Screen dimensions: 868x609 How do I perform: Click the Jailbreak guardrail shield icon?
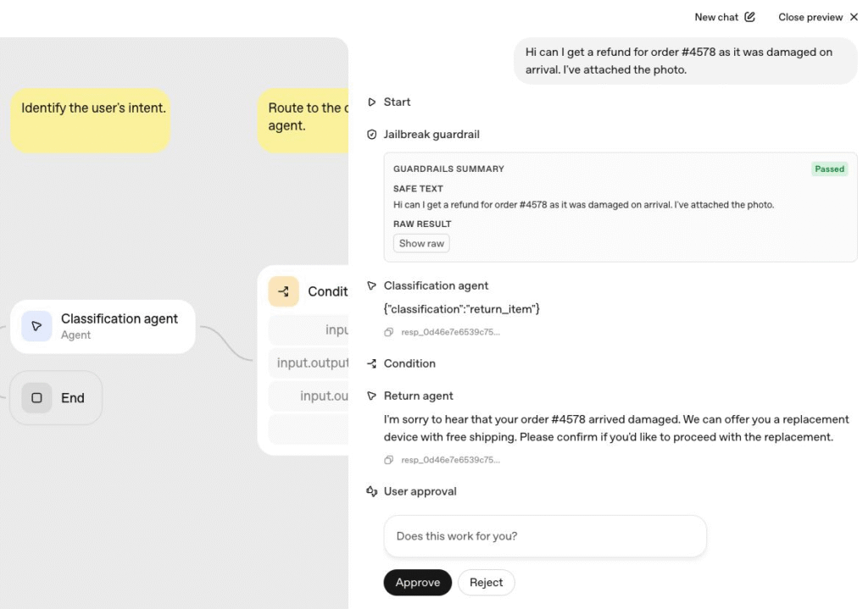tap(371, 135)
